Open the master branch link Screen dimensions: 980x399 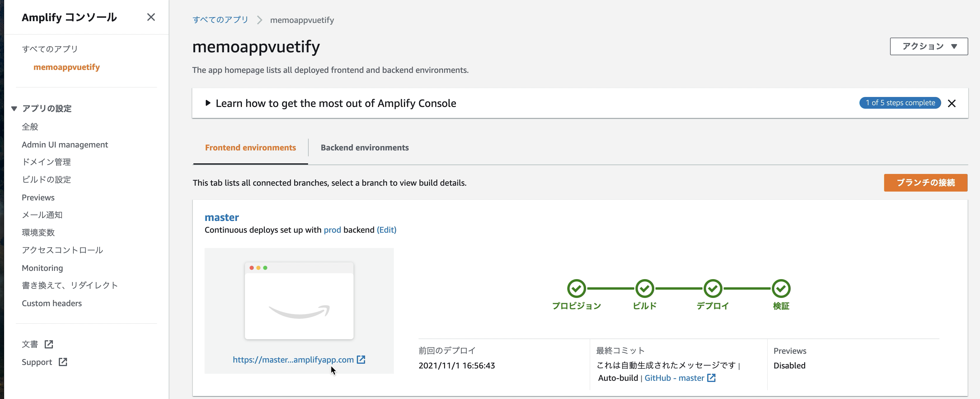pyautogui.click(x=222, y=217)
